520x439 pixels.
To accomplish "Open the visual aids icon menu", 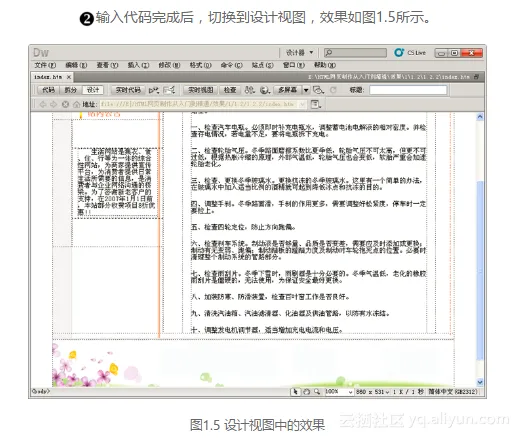I will click(x=319, y=90).
